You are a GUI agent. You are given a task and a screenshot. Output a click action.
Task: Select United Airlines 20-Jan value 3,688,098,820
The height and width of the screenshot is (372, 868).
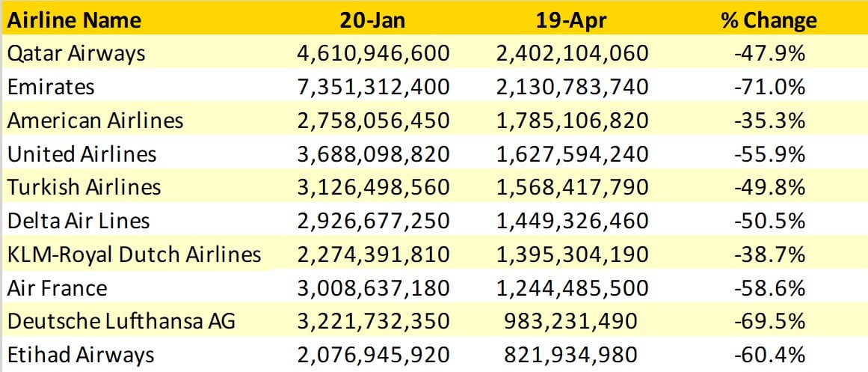pyautogui.click(x=373, y=155)
